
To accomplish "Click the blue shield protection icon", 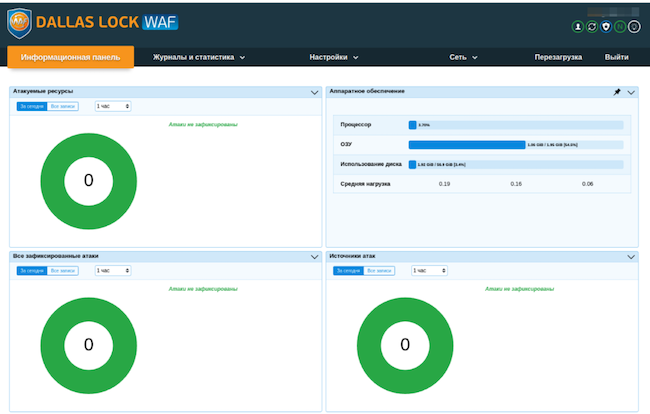I will 606,27.
